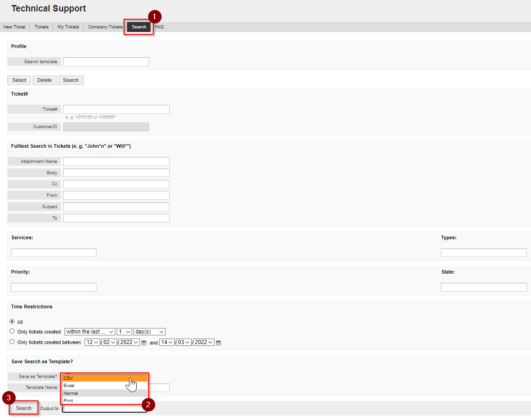531x420 pixels.
Task: Pick Print in the output list
Action: 104,401
